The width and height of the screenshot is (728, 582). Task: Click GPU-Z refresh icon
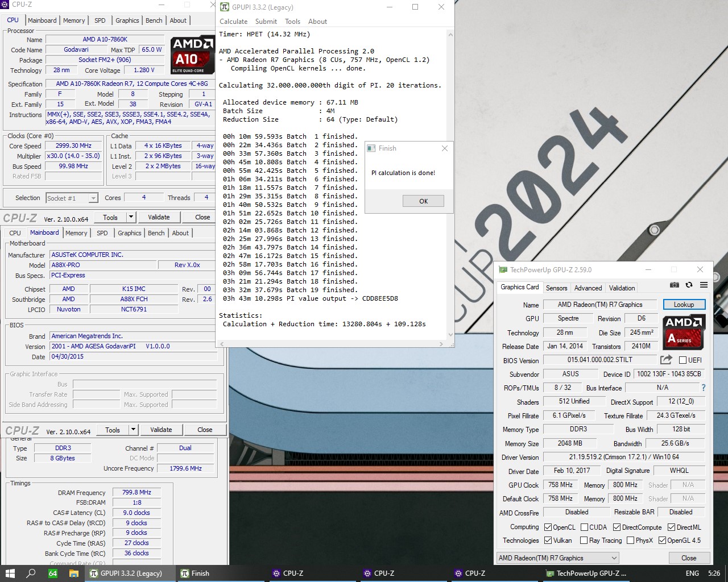point(689,285)
